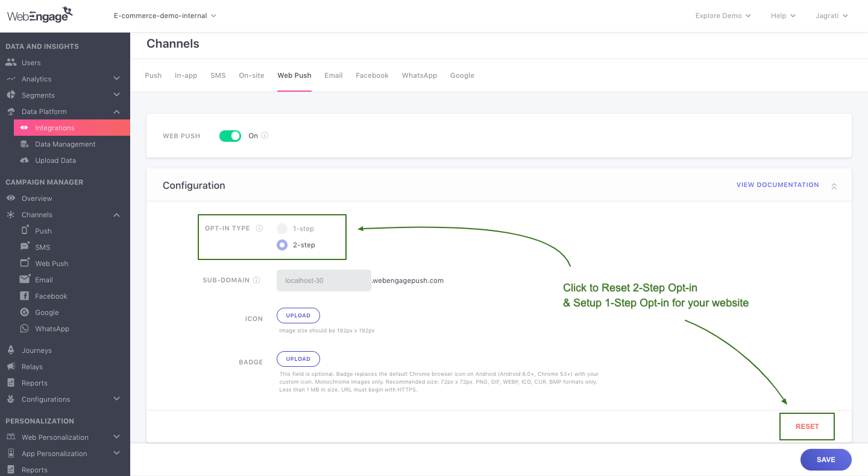Switch to the In-app channel tab
The image size is (868, 476).
[186, 75]
